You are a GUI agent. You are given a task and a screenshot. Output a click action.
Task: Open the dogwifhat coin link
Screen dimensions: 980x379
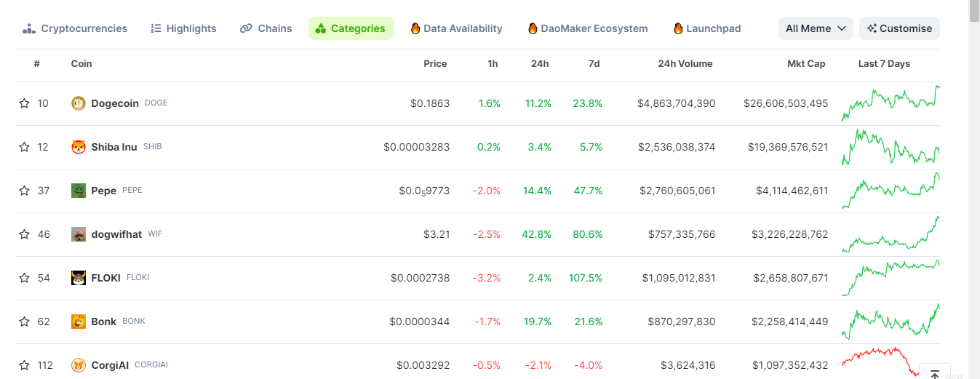click(x=116, y=234)
